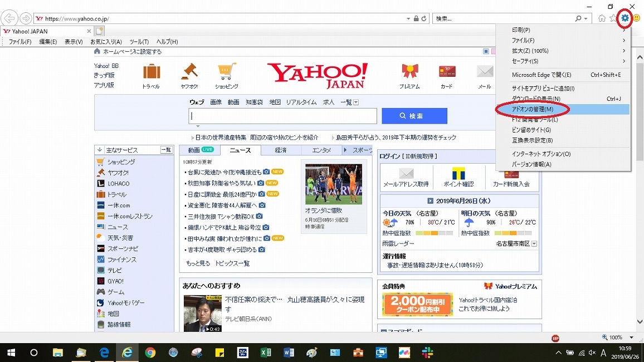
Task: Open Google Chrome from the taskbar
Action: point(150,353)
